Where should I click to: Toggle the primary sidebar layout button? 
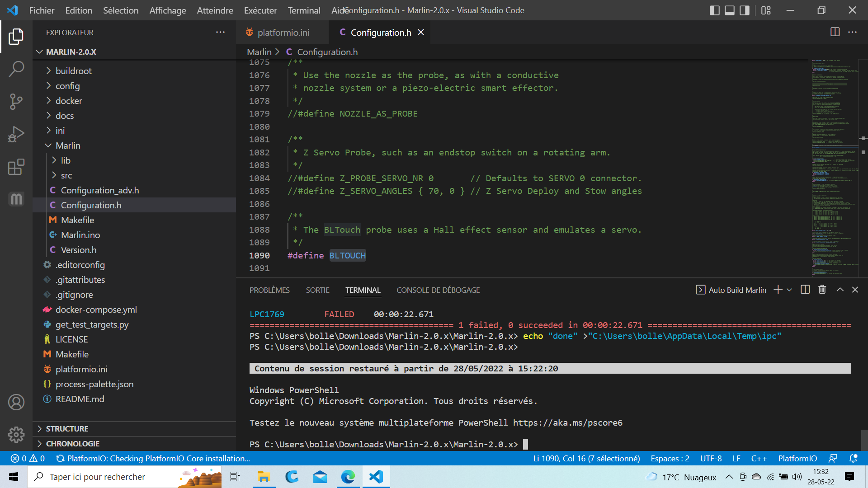point(715,10)
